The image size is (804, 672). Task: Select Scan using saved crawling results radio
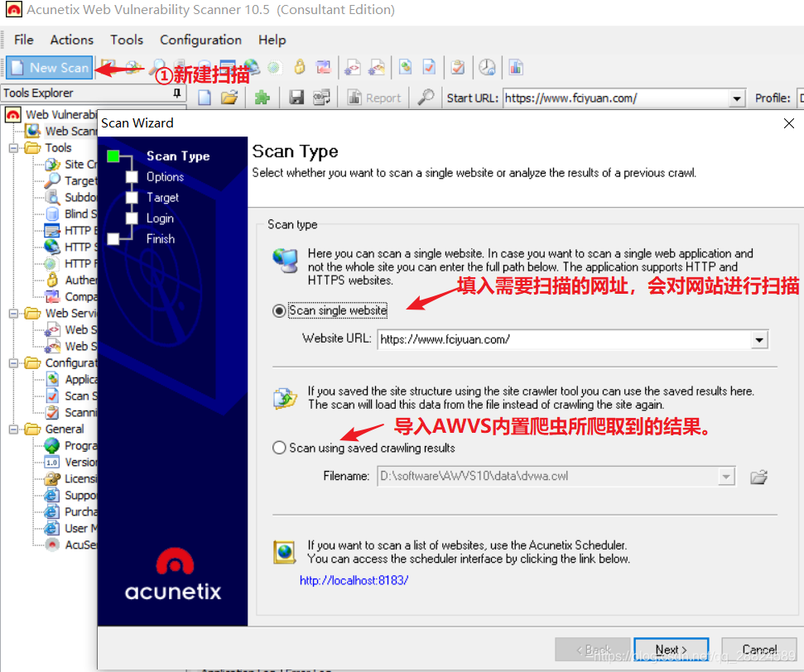pos(279,448)
